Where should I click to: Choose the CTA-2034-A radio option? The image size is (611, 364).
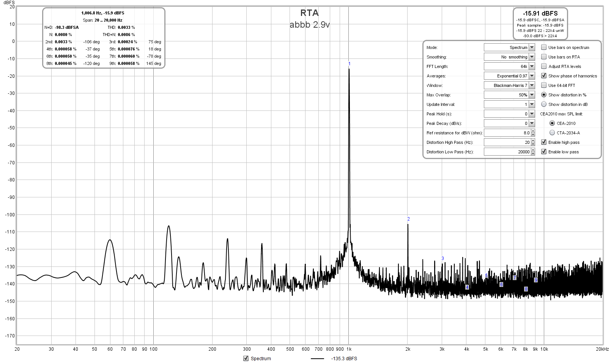pos(552,133)
